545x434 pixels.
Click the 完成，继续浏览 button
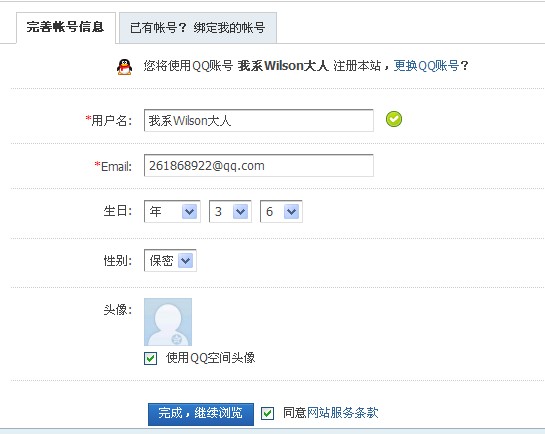coord(201,414)
